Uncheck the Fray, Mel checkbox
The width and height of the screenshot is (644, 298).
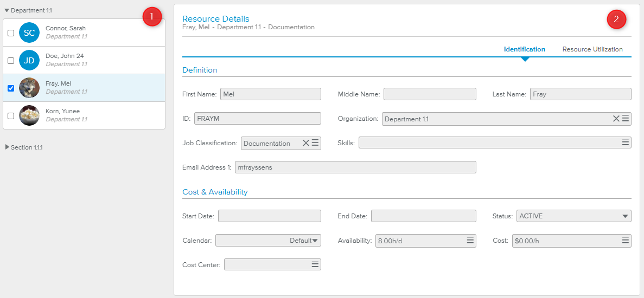(x=11, y=88)
